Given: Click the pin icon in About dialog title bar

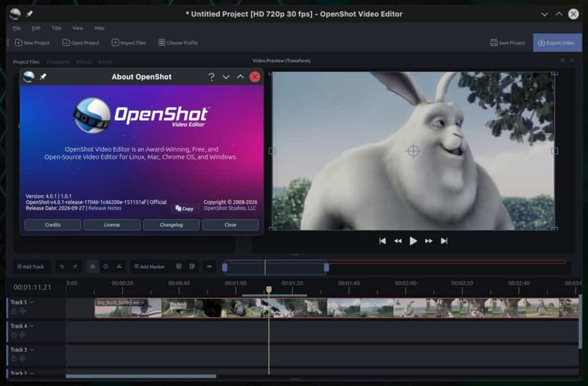Looking at the screenshot, I should pyautogui.click(x=43, y=77).
